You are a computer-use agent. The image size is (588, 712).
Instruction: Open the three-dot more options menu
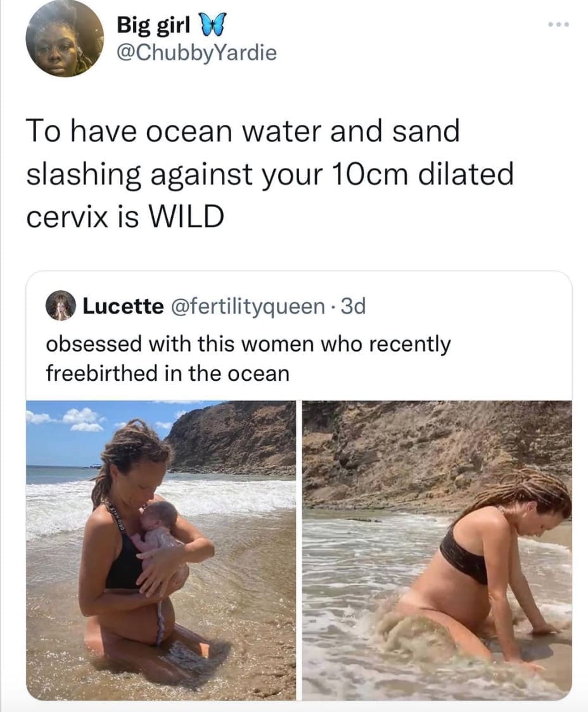(558, 25)
